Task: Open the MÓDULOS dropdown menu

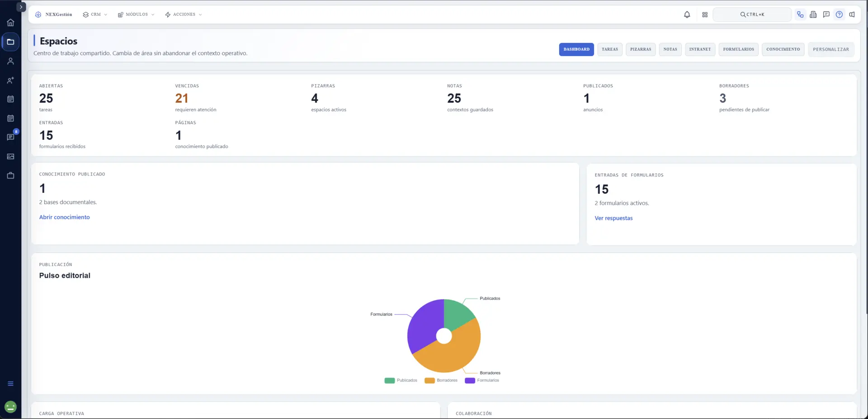Action: point(136,14)
